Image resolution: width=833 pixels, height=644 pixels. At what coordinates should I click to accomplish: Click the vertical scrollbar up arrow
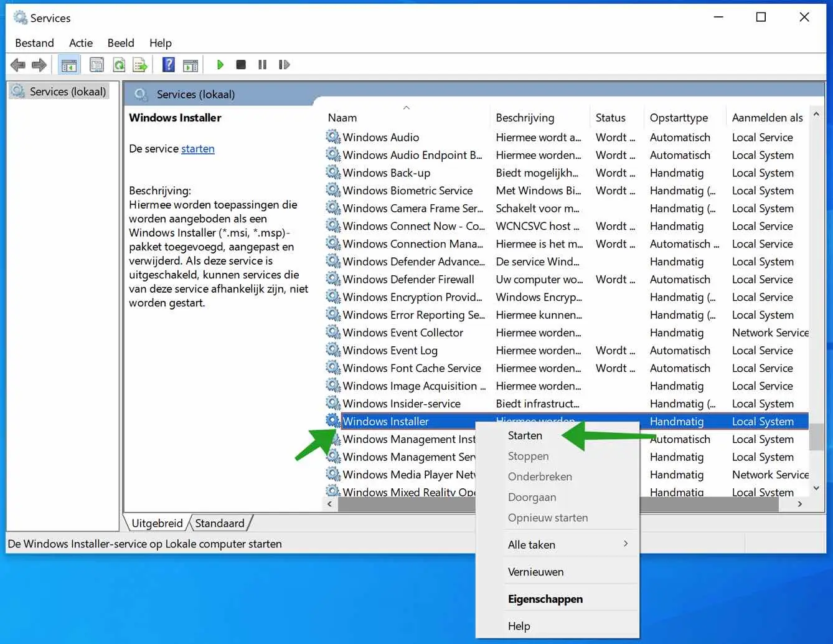coord(816,115)
